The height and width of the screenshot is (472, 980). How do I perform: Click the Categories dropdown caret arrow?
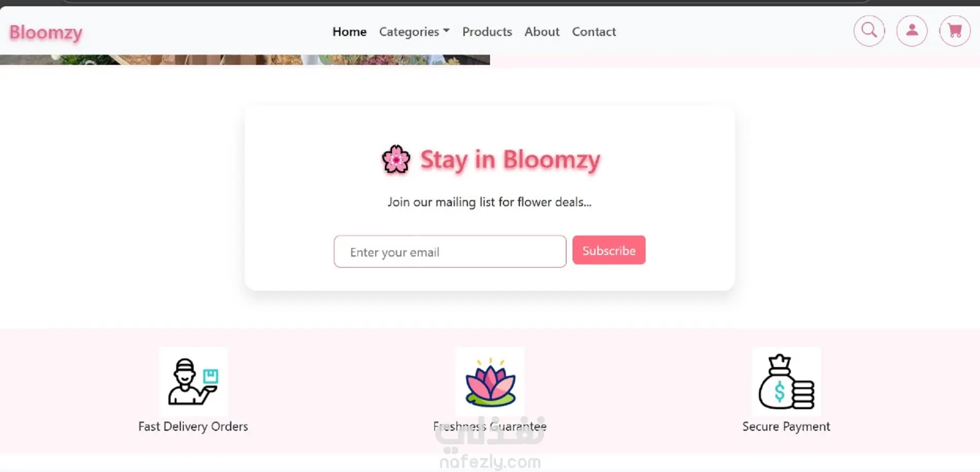[446, 30]
